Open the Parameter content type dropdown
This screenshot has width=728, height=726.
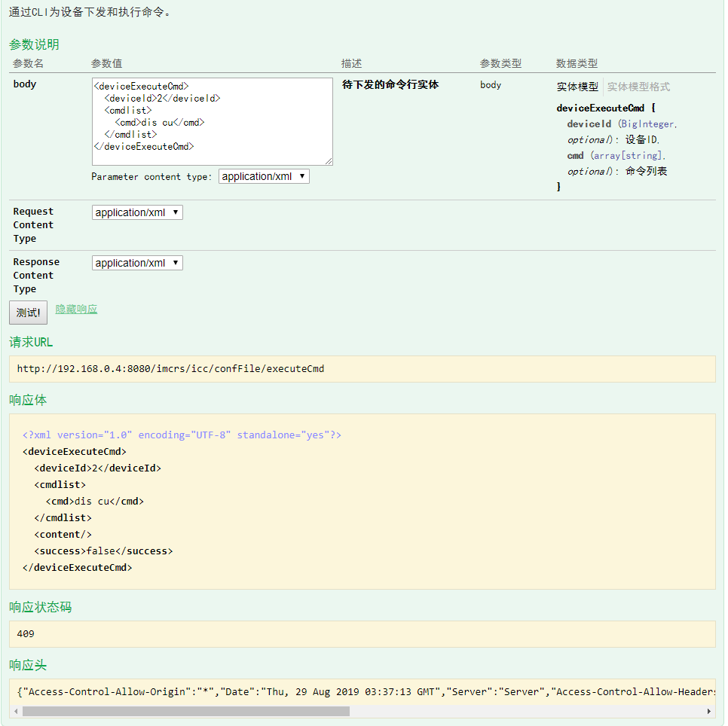[264, 177]
